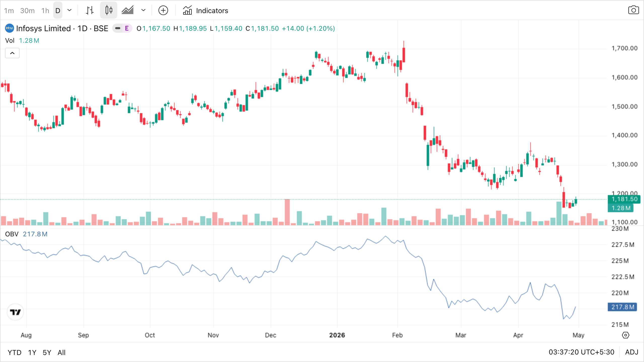
Task: Select the 30m timeframe
Action: (27, 11)
